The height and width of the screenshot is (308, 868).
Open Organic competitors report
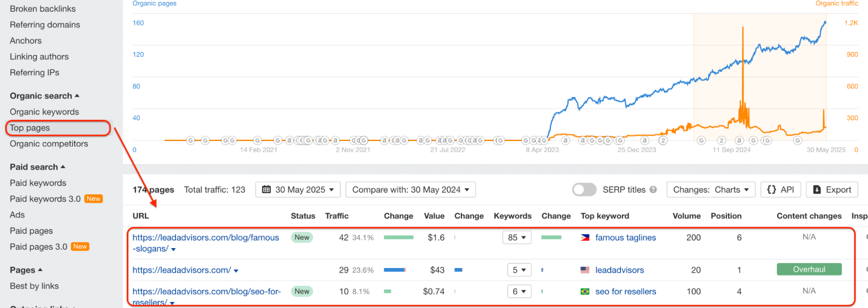(x=49, y=144)
